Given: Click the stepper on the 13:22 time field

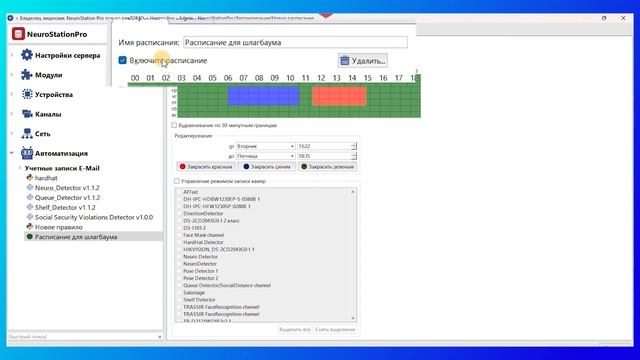Looking at the screenshot, I should click(x=354, y=146).
